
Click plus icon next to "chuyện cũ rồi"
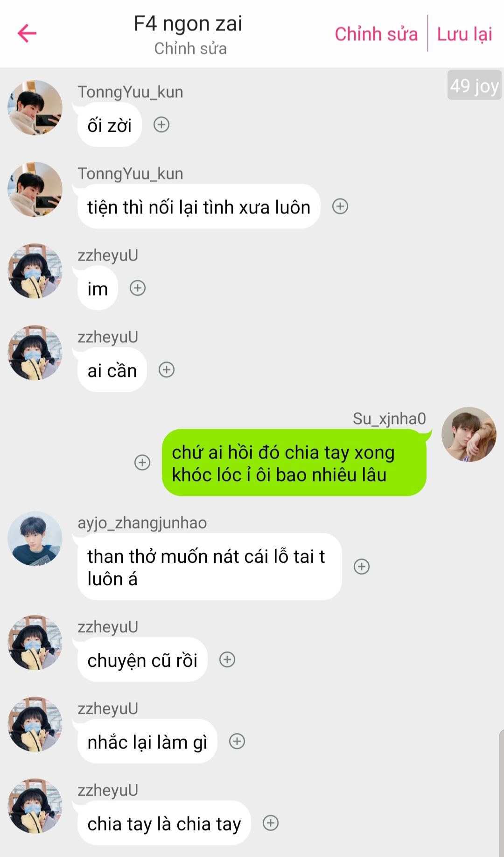point(227,660)
